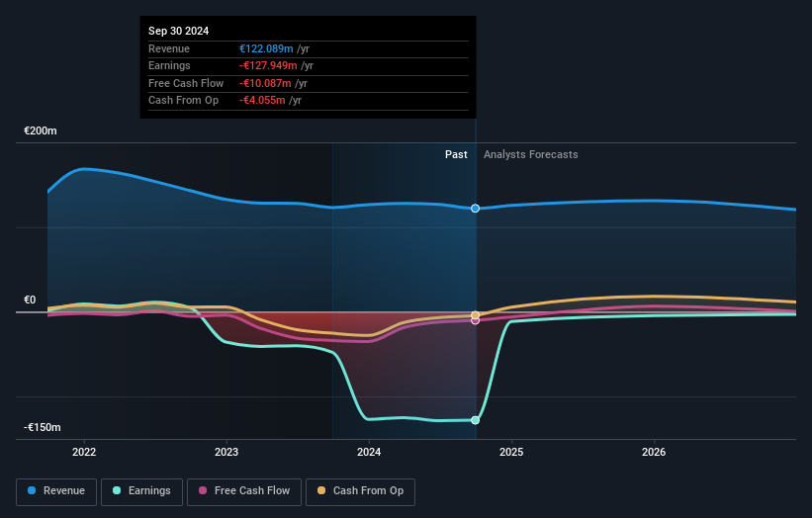Click the Revenue row label in tooltip

point(169,48)
